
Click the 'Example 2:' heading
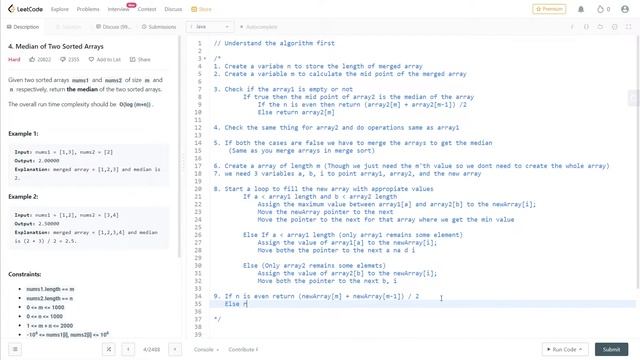click(23, 196)
